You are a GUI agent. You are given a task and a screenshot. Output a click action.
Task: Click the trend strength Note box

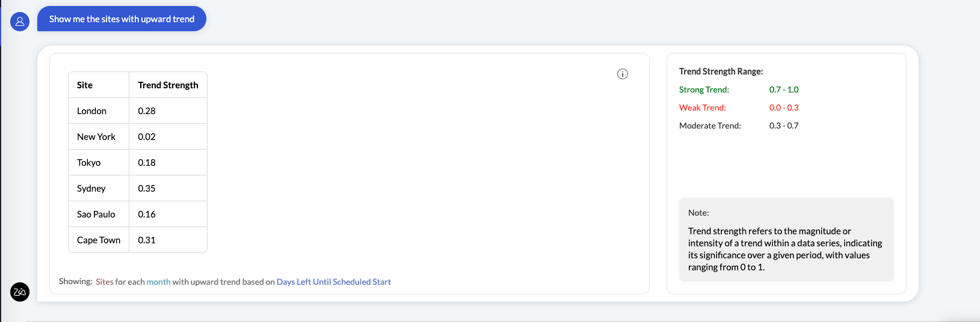[786, 240]
